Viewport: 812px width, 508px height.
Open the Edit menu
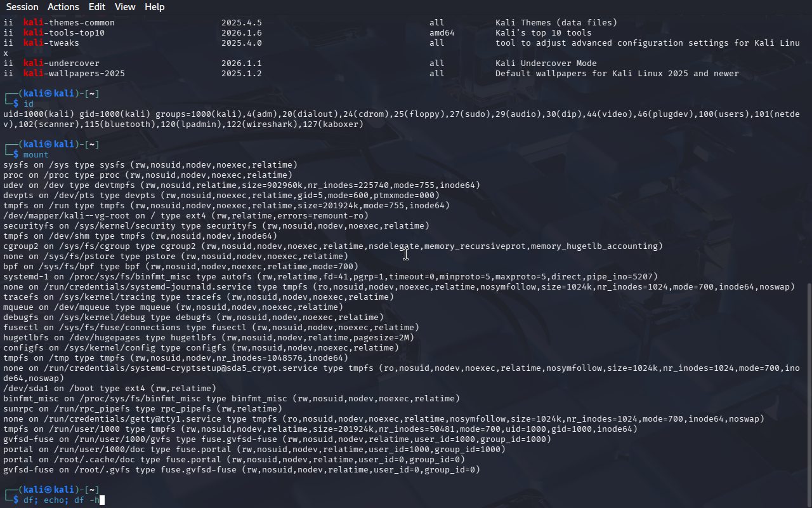pyautogui.click(x=97, y=7)
